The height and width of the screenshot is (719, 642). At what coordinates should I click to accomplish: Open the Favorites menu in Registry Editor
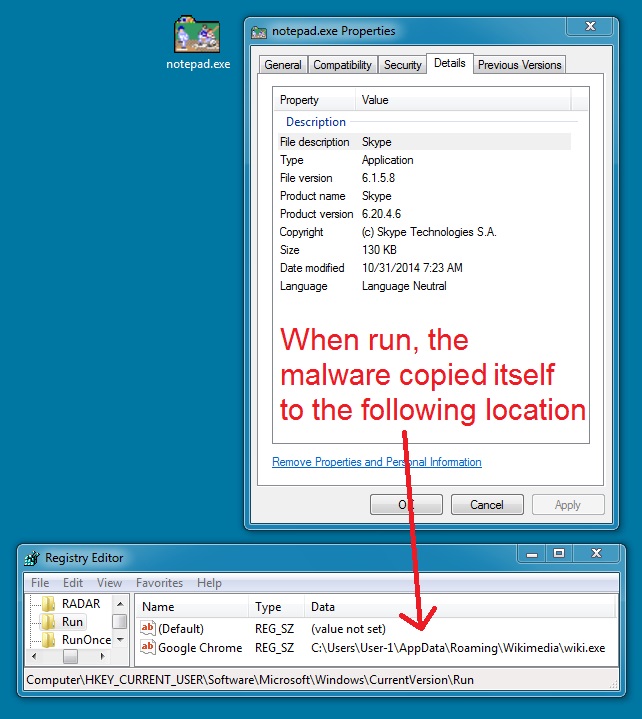point(159,583)
